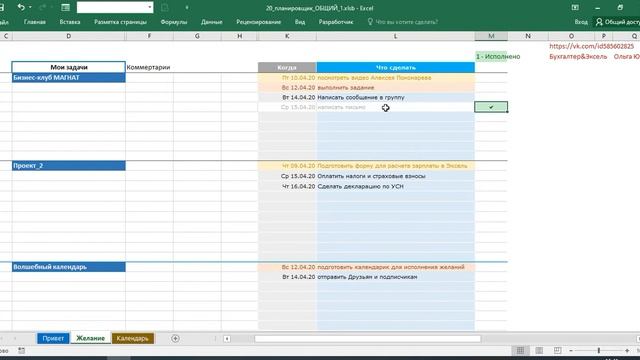640x360 pixels.
Task: Click the Комментарии header cell
Action: [149, 67]
